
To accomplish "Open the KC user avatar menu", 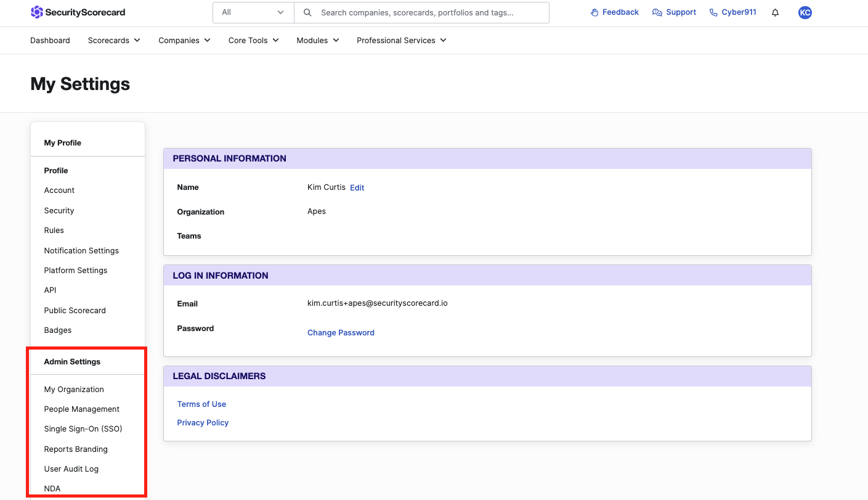I will pyautogui.click(x=805, y=12).
